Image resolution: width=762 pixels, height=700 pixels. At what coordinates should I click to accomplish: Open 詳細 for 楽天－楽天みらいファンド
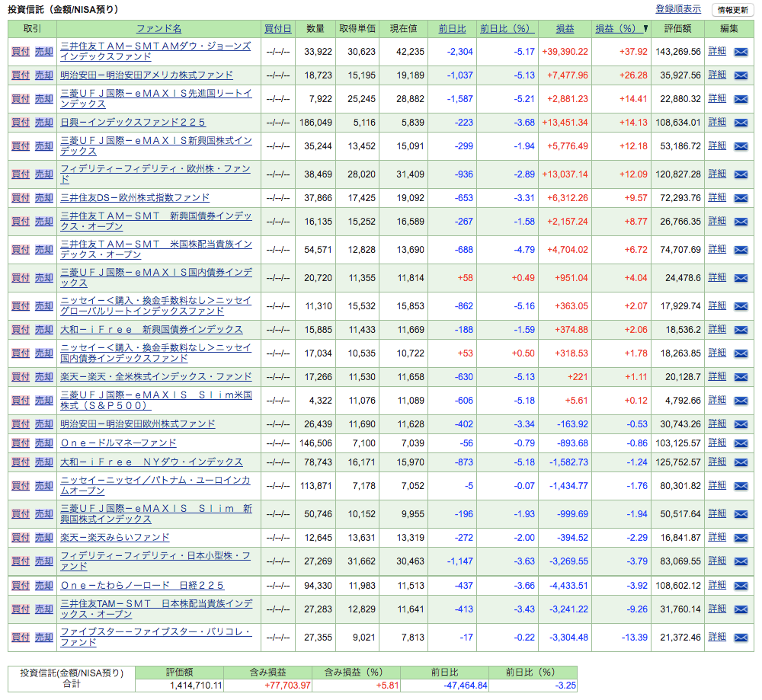[x=716, y=537]
